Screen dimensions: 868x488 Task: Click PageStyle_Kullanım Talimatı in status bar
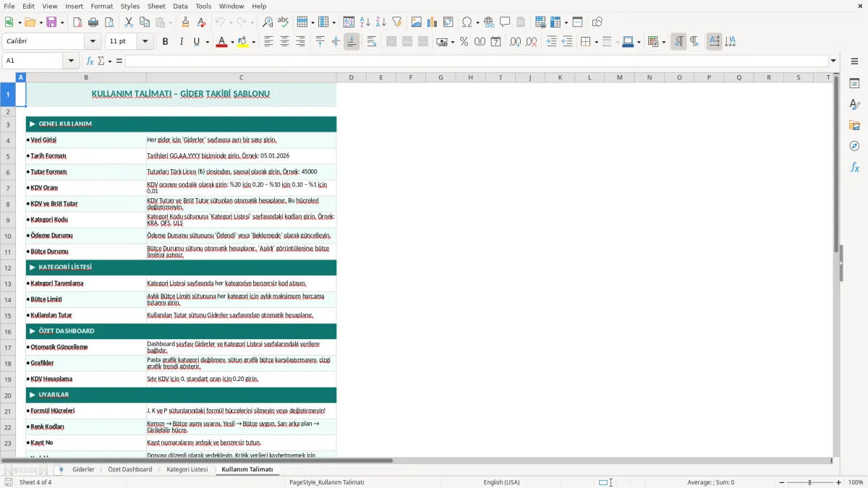tap(326, 482)
